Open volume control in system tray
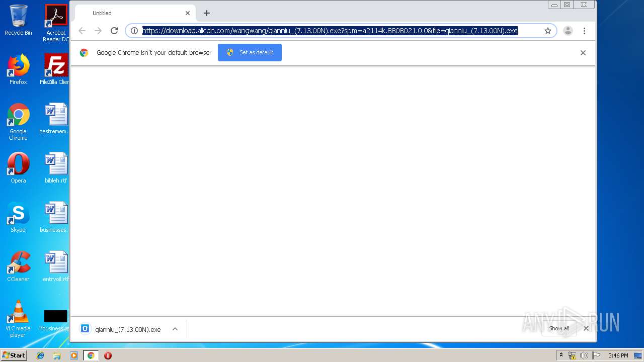 pos(584,355)
